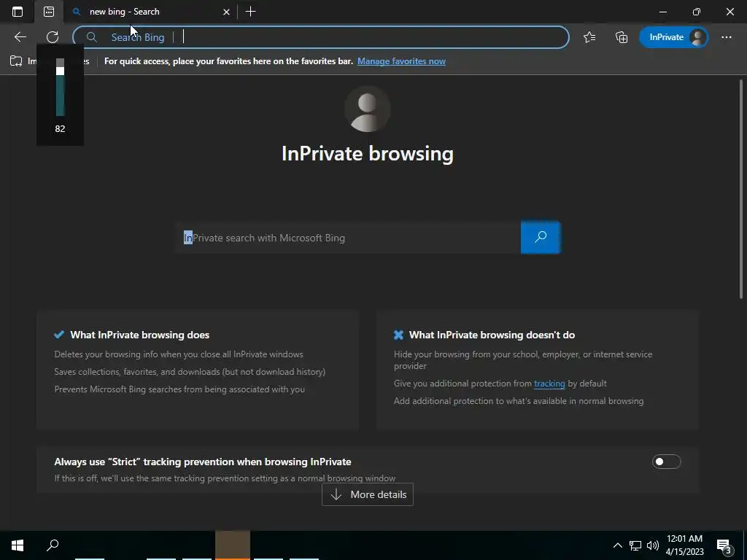Click the 'What InPrivate browsing does' heading

139,335
